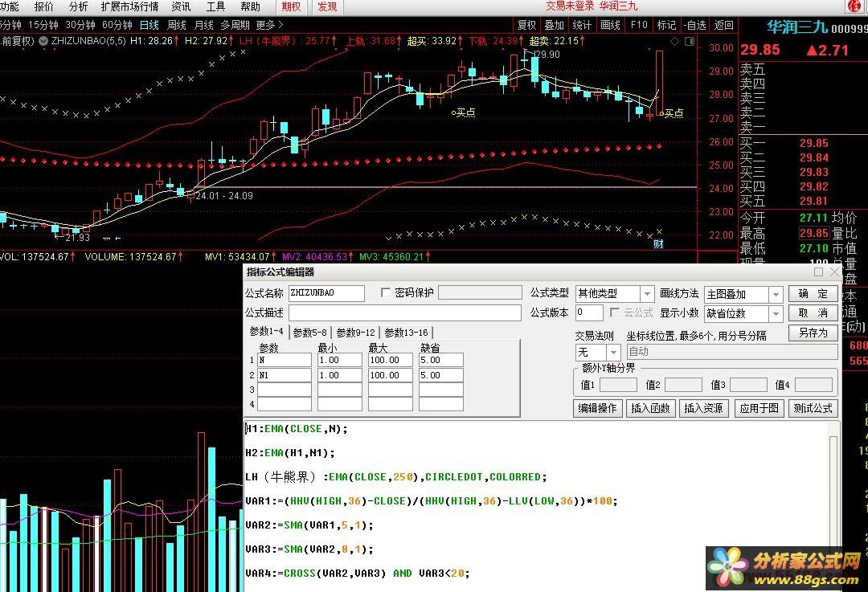Click the 财 marker on the chart

point(658,243)
